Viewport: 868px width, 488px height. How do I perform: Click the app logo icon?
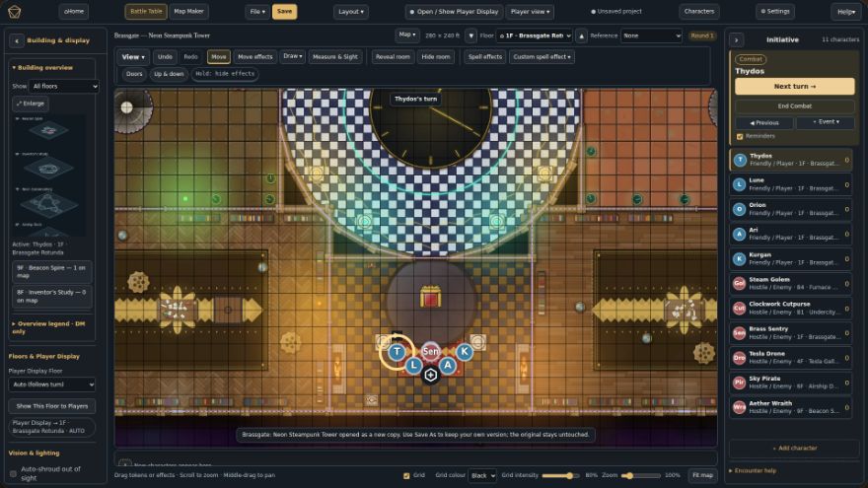click(x=15, y=12)
